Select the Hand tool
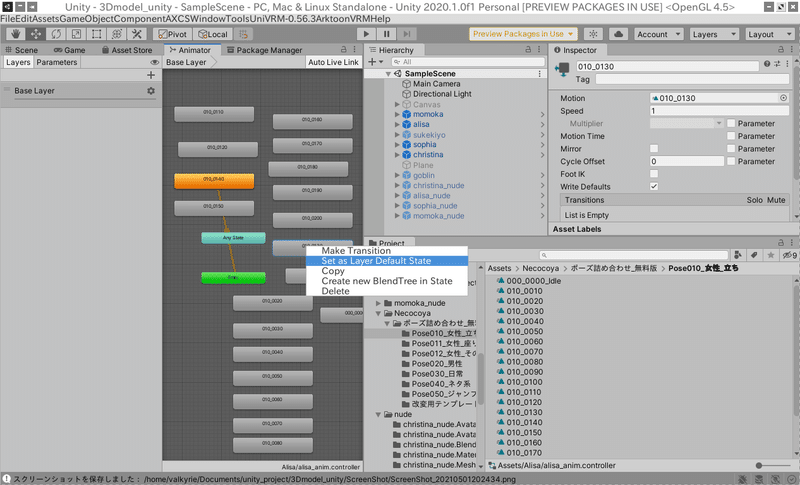The height and width of the screenshot is (485, 800). pyautogui.click(x=16, y=34)
